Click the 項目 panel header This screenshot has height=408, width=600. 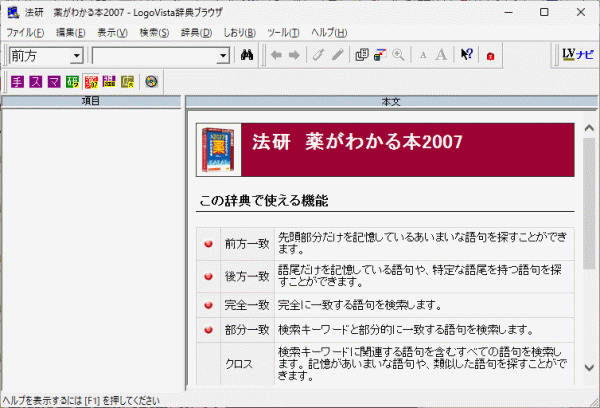91,101
